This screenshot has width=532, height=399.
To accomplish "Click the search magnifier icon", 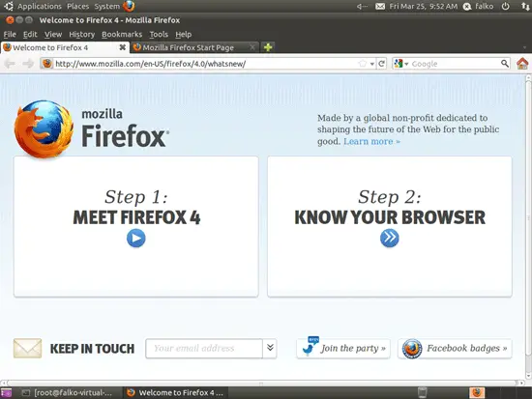I will (x=505, y=64).
